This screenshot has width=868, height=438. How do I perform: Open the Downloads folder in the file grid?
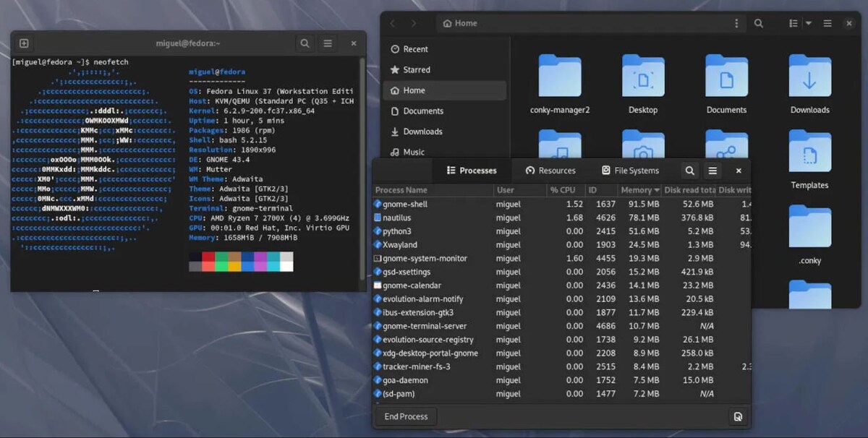click(809, 85)
